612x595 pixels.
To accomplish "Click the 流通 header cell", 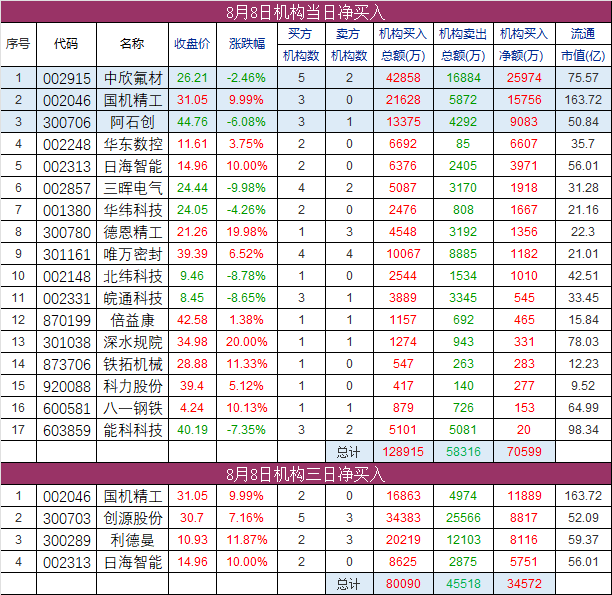I will [583, 34].
